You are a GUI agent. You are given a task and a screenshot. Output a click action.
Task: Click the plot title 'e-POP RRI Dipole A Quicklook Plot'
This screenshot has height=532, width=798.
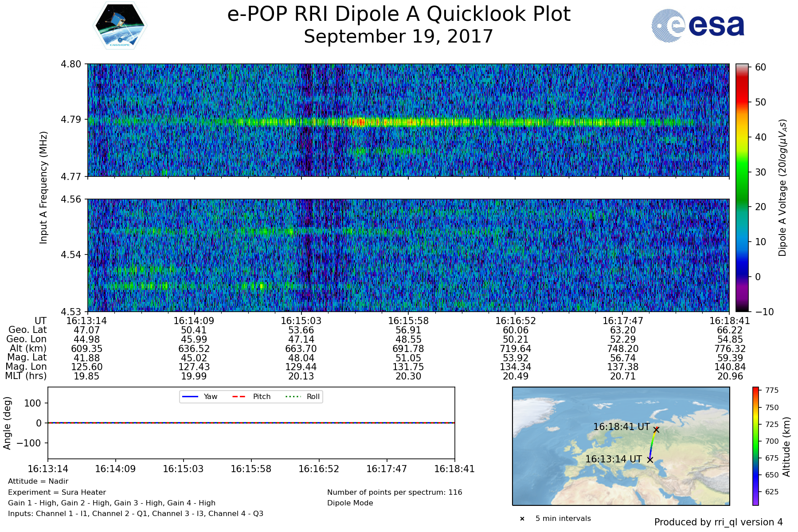pos(399,14)
